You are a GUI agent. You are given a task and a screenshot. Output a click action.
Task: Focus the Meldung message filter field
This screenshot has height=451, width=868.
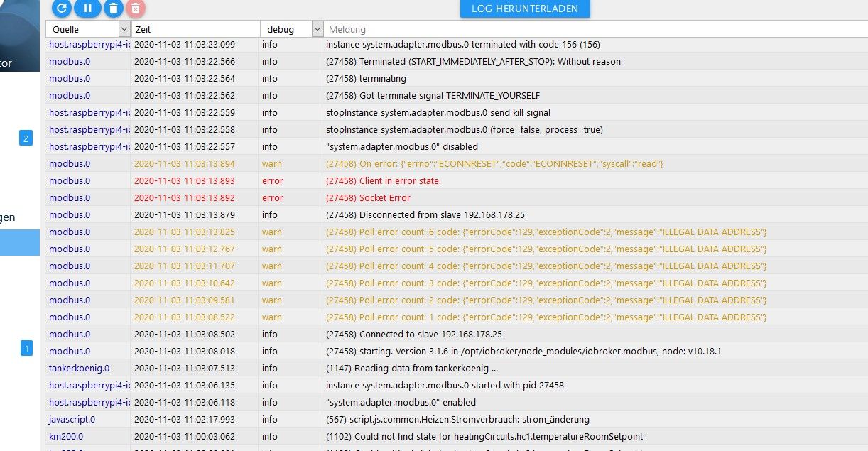click(x=595, y=29)
